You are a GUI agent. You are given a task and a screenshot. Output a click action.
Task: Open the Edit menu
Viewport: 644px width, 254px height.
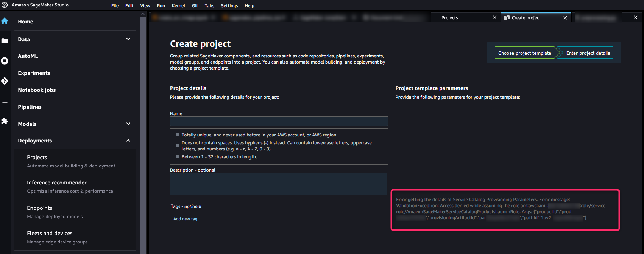pyautogui.click(x=129, y=6)
